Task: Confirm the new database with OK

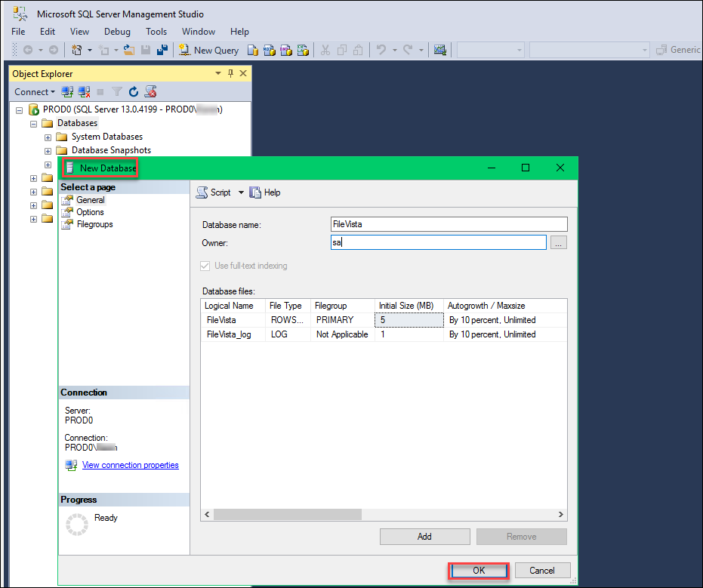Action: pos(479,571)
